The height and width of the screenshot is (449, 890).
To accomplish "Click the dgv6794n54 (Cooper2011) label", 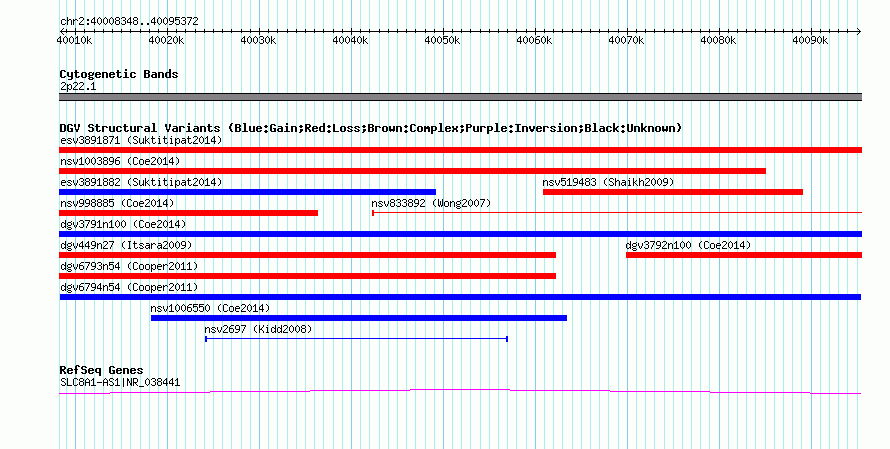I will tap(129, 287).
